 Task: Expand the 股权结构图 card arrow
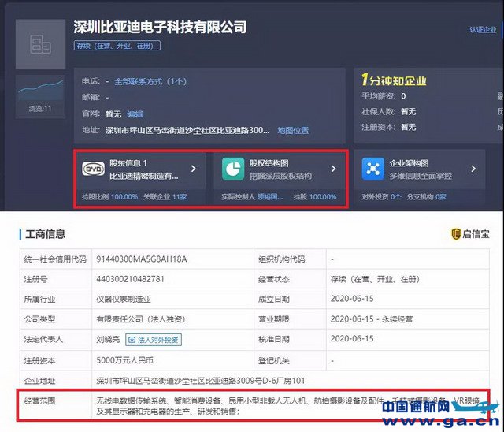(x=333, y=169)
